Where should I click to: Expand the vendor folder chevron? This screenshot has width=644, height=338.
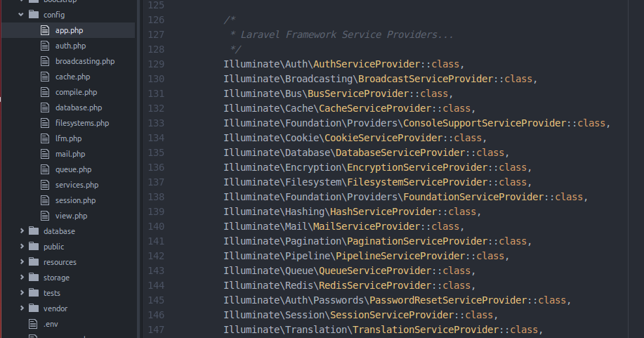pos(22,308)
